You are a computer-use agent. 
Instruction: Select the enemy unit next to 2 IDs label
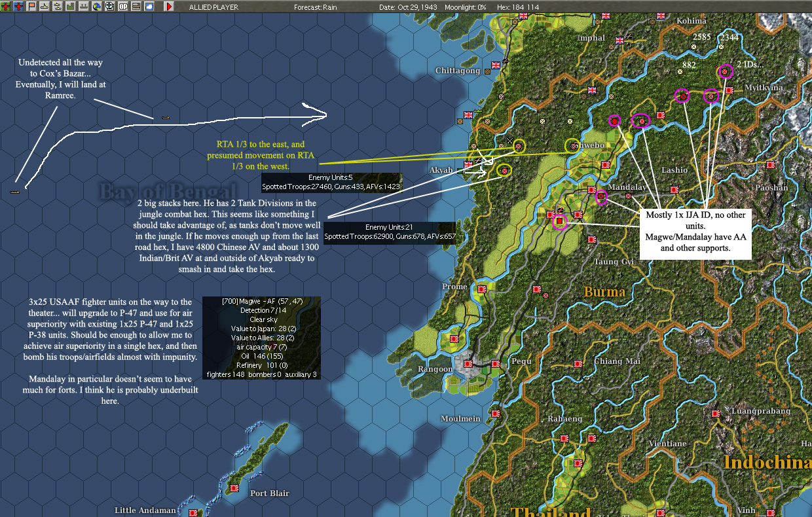(x=725, y=71)
